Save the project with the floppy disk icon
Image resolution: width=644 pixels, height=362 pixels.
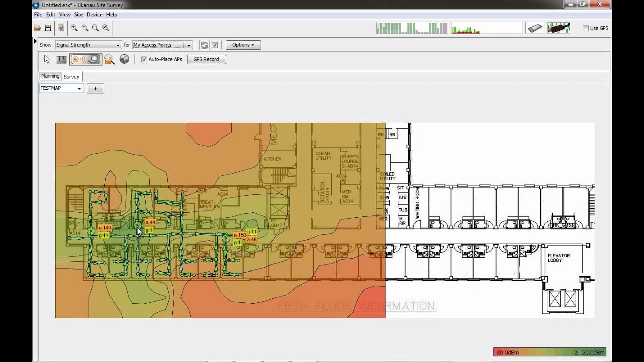tap(48, 28)
